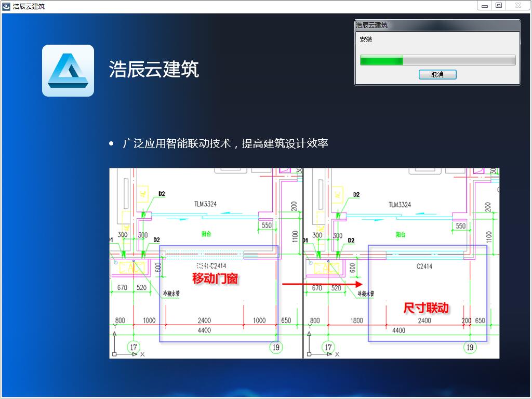Close the installer window
This screenshot has width=532, height=399.
(518, 5)
